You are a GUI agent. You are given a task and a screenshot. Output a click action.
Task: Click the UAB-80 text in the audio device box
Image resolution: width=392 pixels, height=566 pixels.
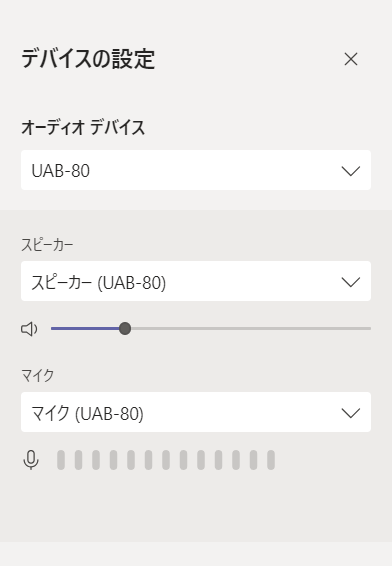pos(61,171)
